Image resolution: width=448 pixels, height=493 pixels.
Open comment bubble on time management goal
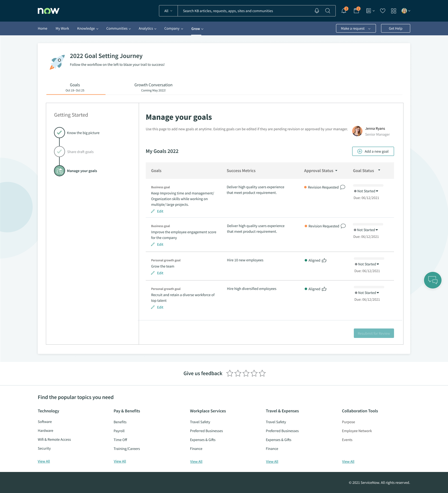[343, 187]
